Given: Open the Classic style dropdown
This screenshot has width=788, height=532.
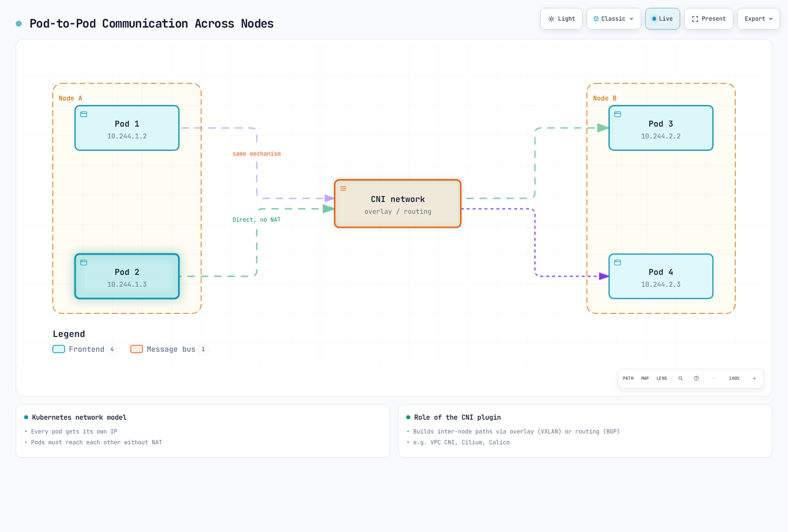Looking at the screenshot, I should [x=614, y=19].
